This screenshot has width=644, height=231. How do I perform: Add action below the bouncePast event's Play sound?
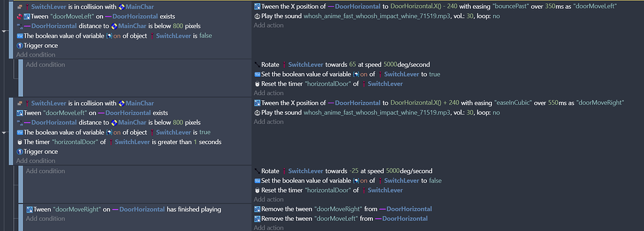[x=269, y=25]
